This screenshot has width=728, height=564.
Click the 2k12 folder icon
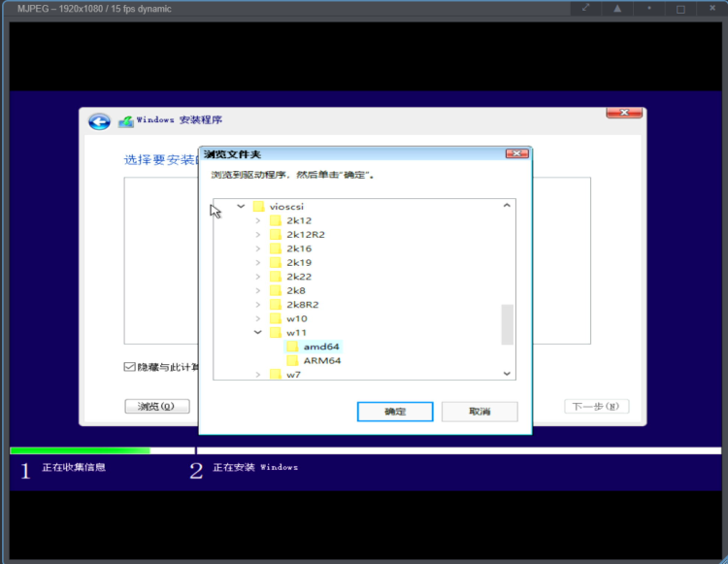[x=276, y=220]
